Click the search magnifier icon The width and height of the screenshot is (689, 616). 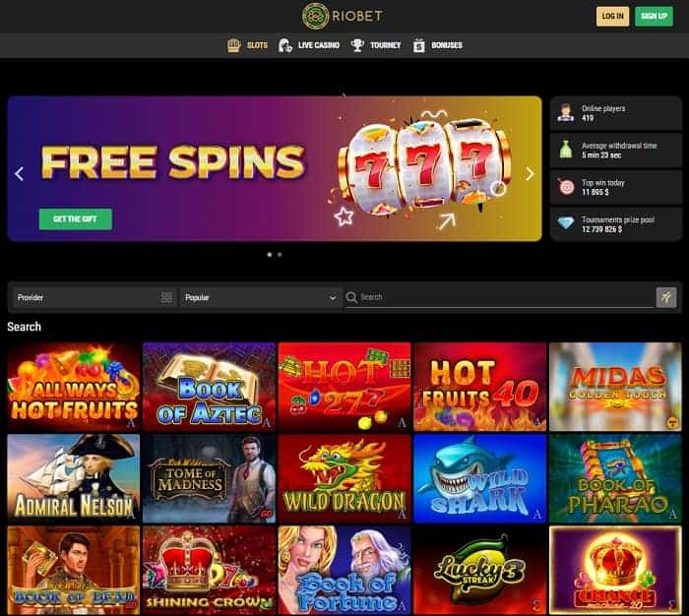[351, 297]
